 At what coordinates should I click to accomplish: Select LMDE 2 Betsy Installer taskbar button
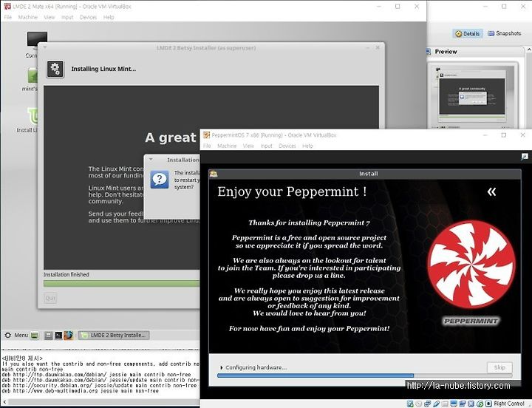(x=114, y=335)
